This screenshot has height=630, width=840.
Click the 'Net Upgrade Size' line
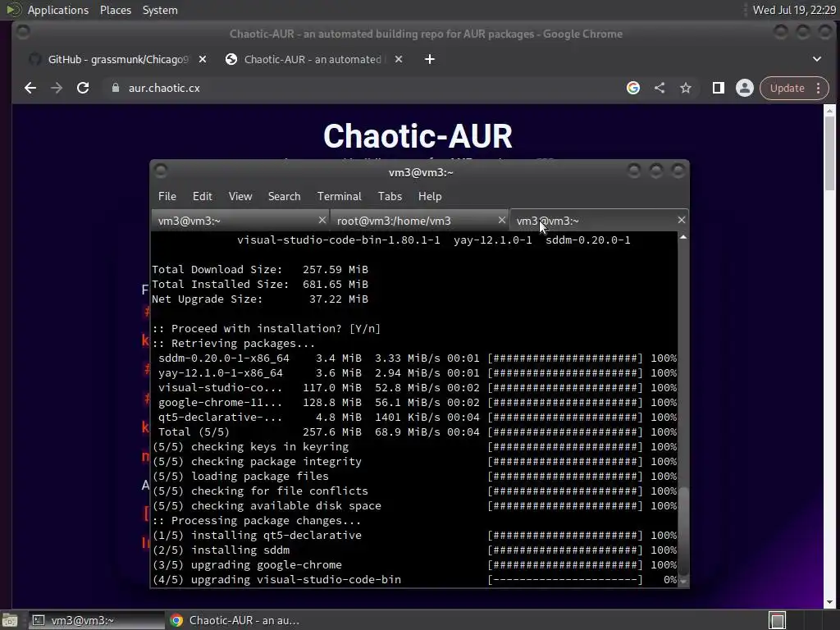[x=260, y=299]
